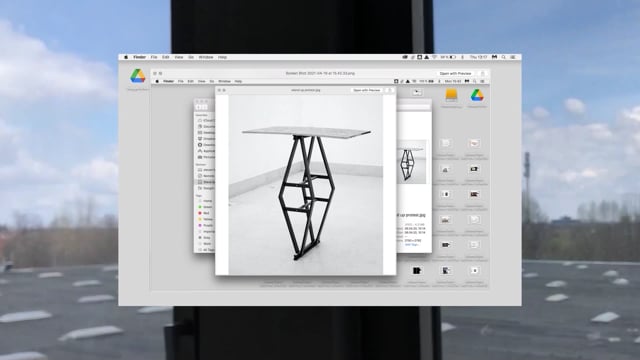640x360 pixels.
Task: Open the screenshot thumbnail directly under inner Google Drive
Action: 474,143
